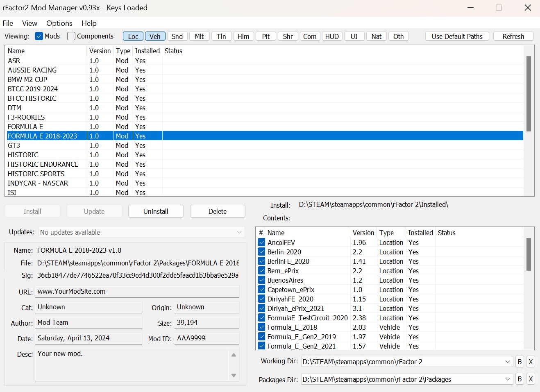
Task: Click the URL field www.YourModSite.com
Action: pyautogui.click(x=137, y=292)
